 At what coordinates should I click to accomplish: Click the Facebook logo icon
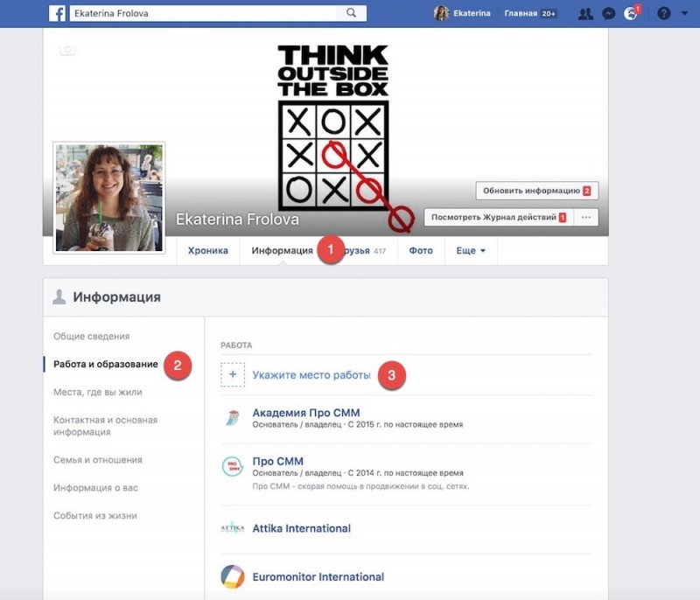click(57, 13)
